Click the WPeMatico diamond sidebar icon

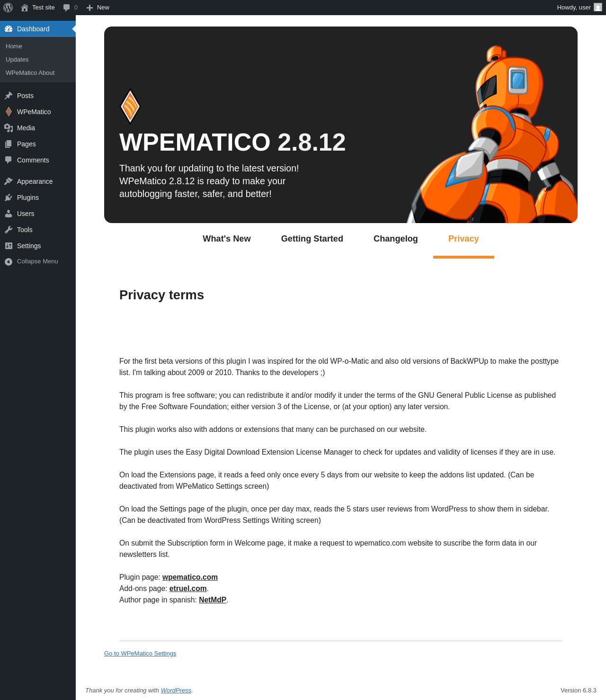pos(9,112)
